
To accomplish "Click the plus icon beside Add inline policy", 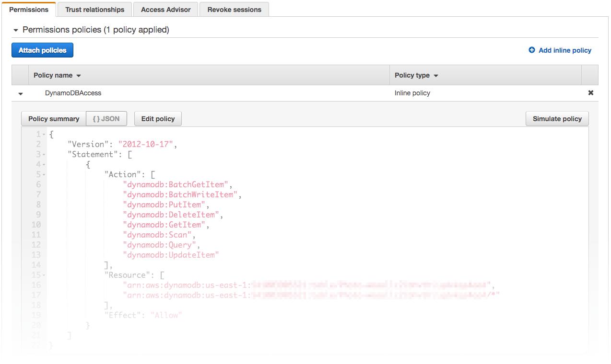I will pos(532,50).
